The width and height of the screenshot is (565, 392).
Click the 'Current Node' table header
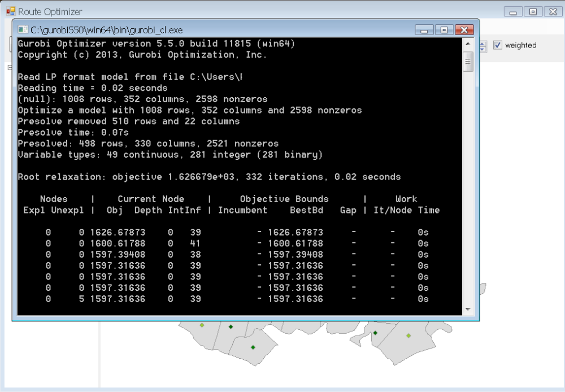(x=151, y=199)
